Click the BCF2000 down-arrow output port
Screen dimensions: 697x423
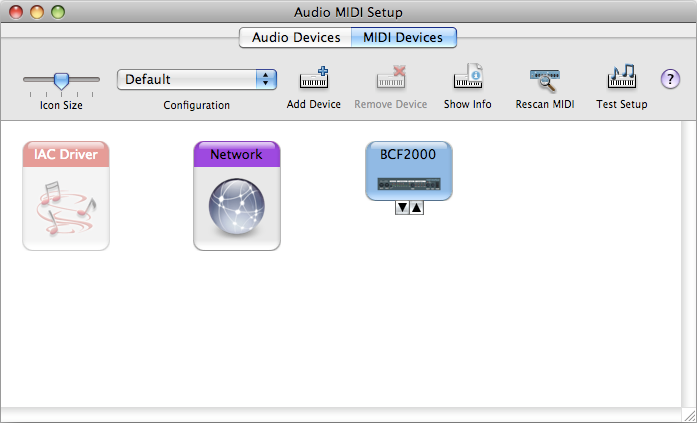pos(402,208)
